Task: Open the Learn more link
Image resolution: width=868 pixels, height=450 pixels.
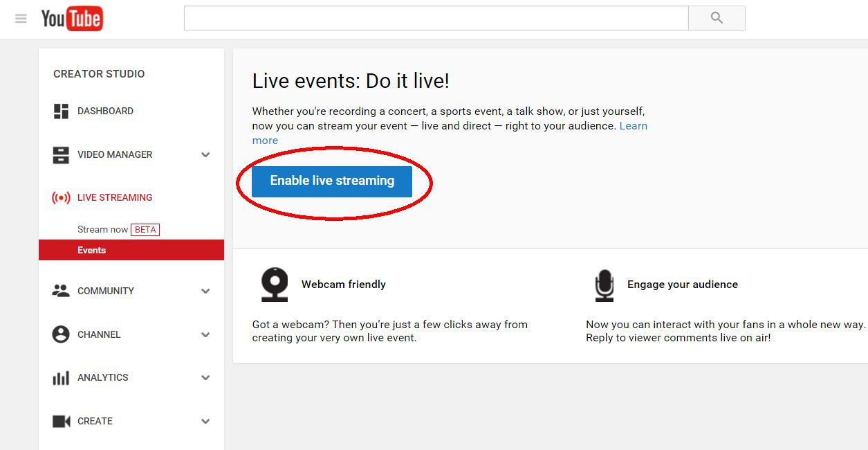Action: 634,125
